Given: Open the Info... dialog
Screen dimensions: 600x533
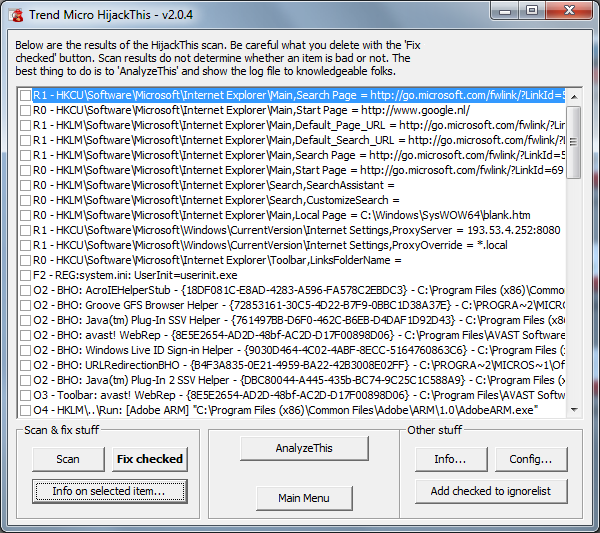Looking at the screenshot, I should tap(451, 459).
